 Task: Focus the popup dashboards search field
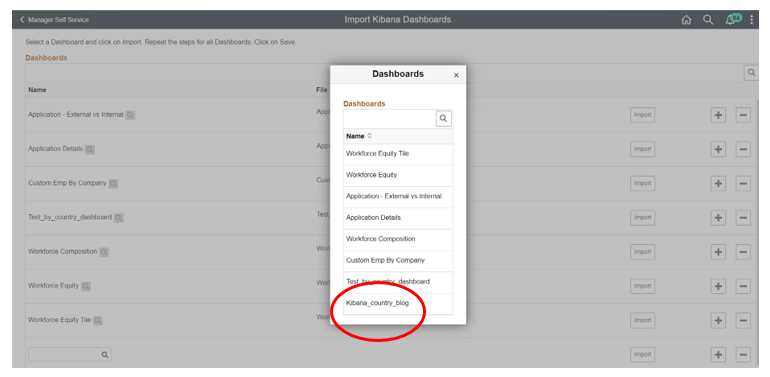click(x=389, y=118)
